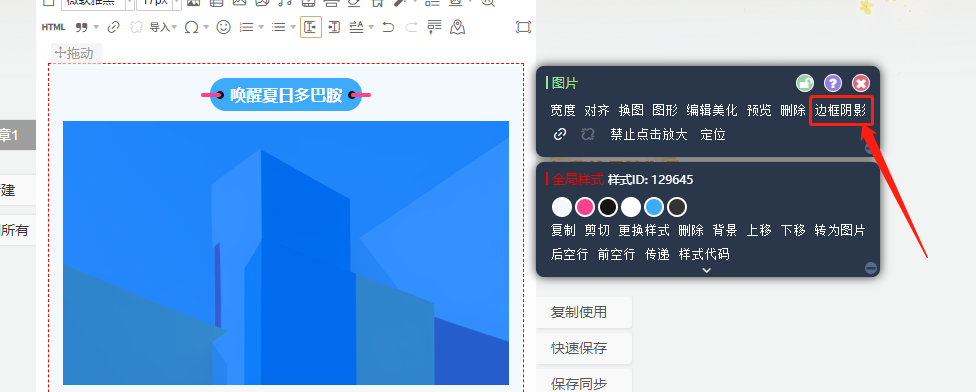This screenshot has width=976, height=392.
Task: Open the special character Ω tool
Action: point(192,27)
